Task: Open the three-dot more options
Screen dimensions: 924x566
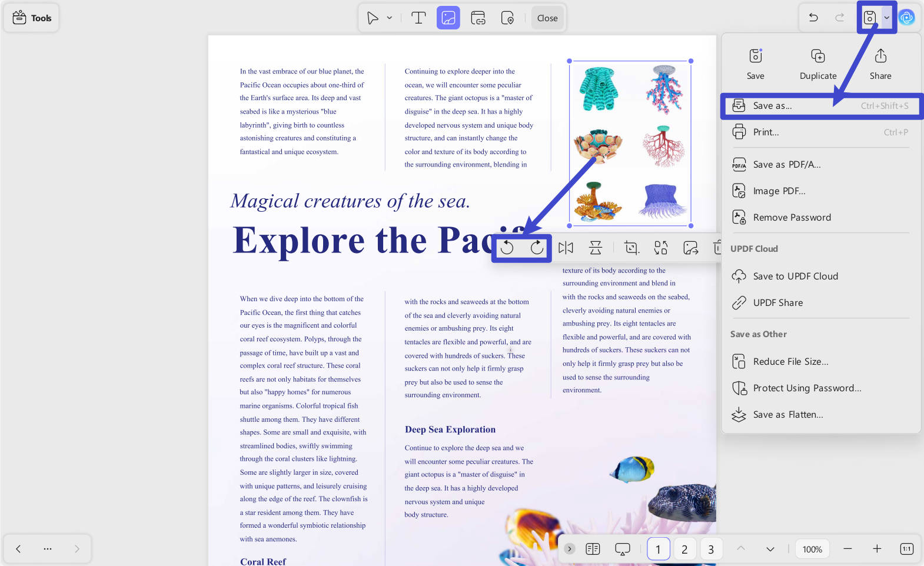Action: pyautogui.click(x=48, y=549)
